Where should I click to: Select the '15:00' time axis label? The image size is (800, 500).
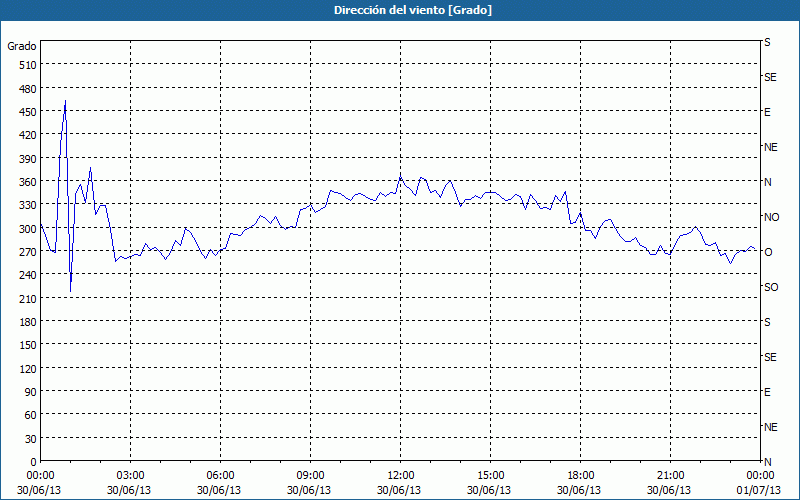490,476
